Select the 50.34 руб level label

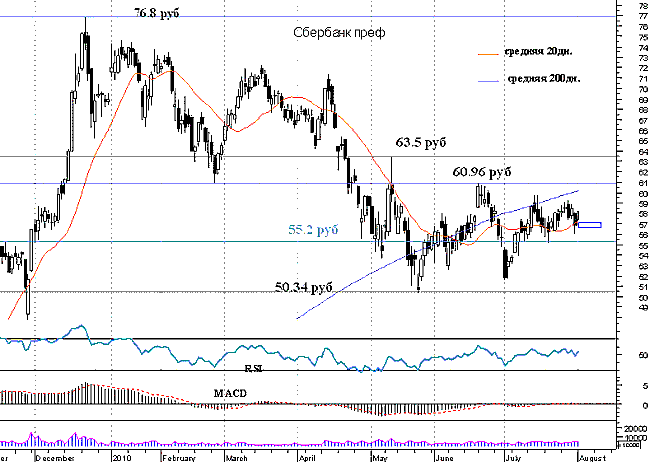point(304,287)
